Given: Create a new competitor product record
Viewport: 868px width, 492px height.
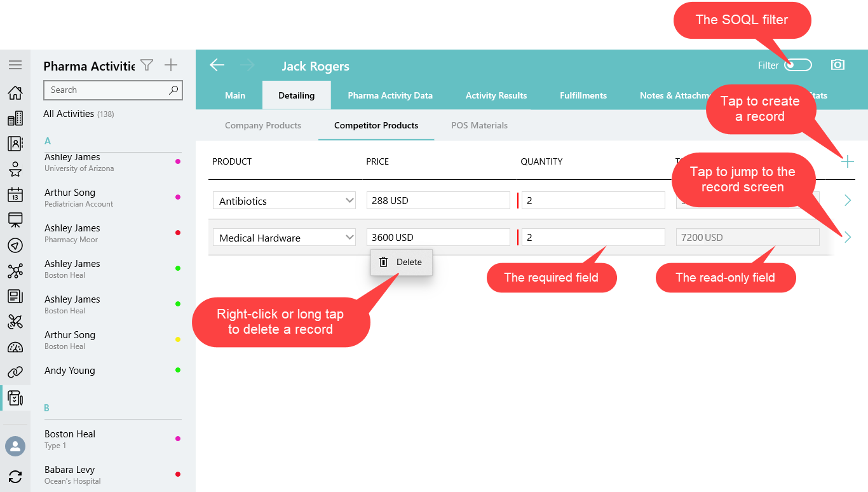Looking at the screenshot, I should coord(847,161).
